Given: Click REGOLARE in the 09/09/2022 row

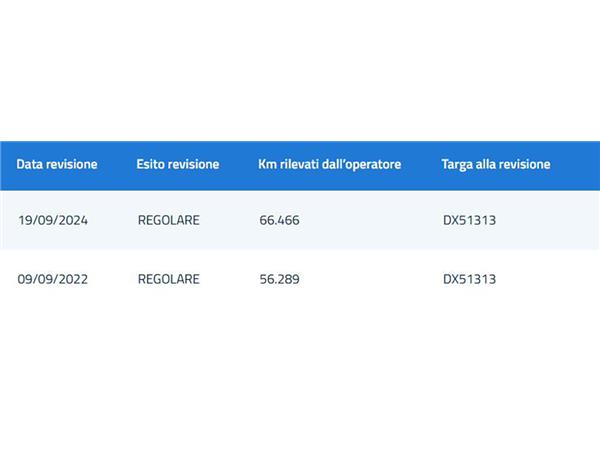Looking at the screenshot, I should [169, 279].
